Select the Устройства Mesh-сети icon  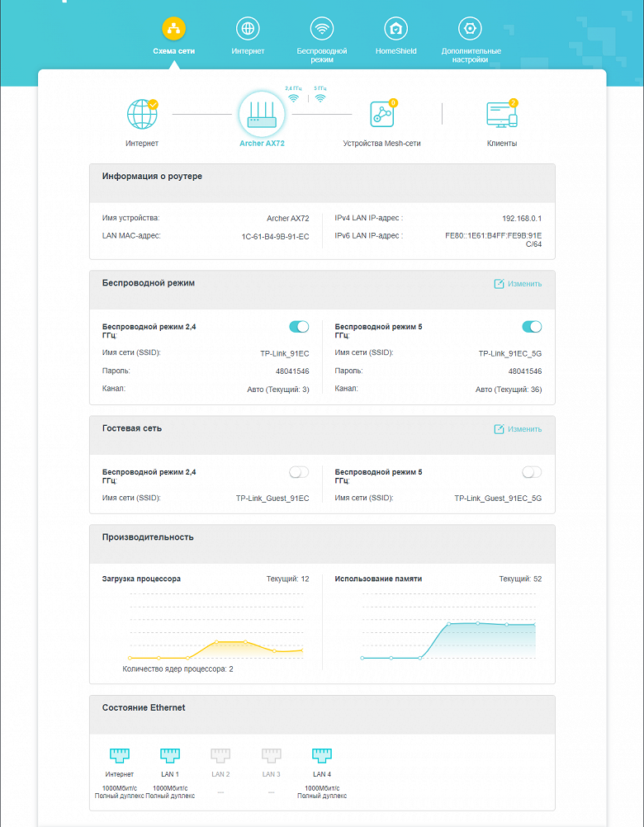pyautogui.click(x=382, y=114)
